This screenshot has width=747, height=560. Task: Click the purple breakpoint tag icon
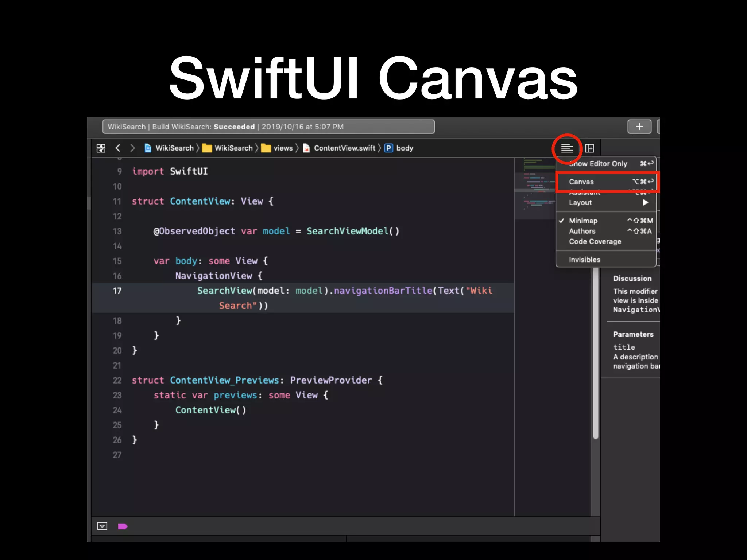[123, 526]
